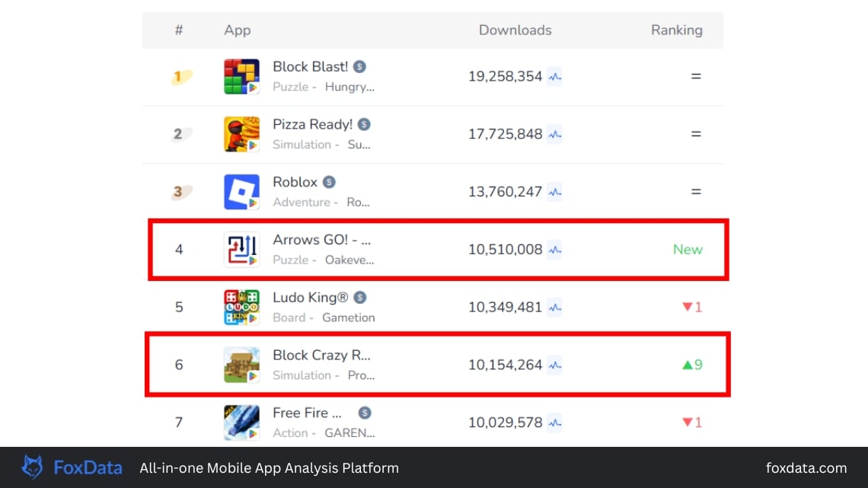
Task: Click the Adventure category of Roblox
Action: (302, 203)
